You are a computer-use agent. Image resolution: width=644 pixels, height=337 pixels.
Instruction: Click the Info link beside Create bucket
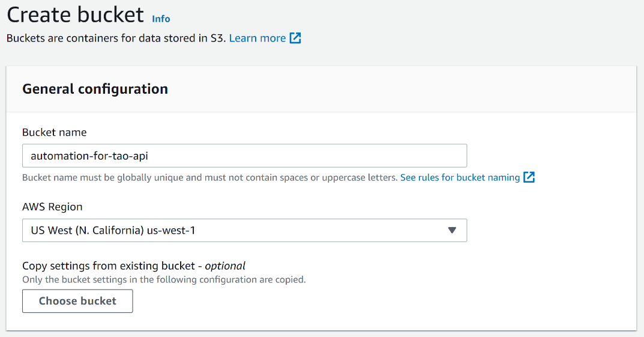[x=161, y=19]
